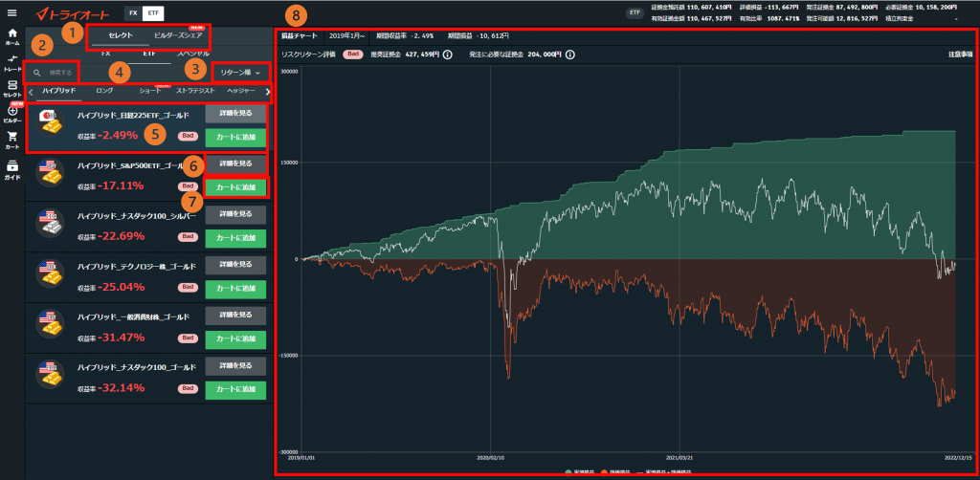Open Select (セレクト) in left sidebar
Image resolution: width=980 pixels, height=480 pixels.
pyautogui.click(x=12, y=89)
